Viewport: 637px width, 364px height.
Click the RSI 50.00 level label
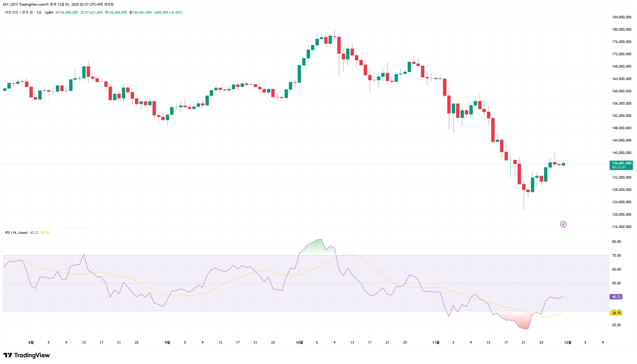tap(616, 283)
